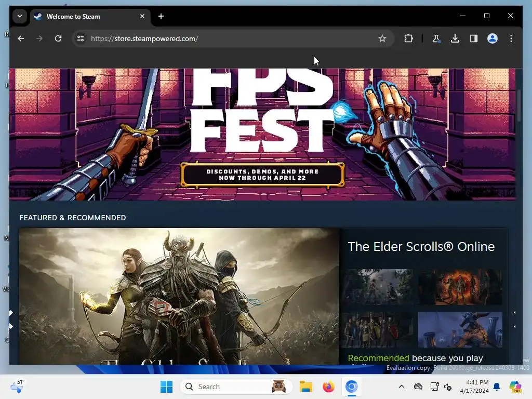Open the FPS Fest sale banner

click(x=262, y=135)
